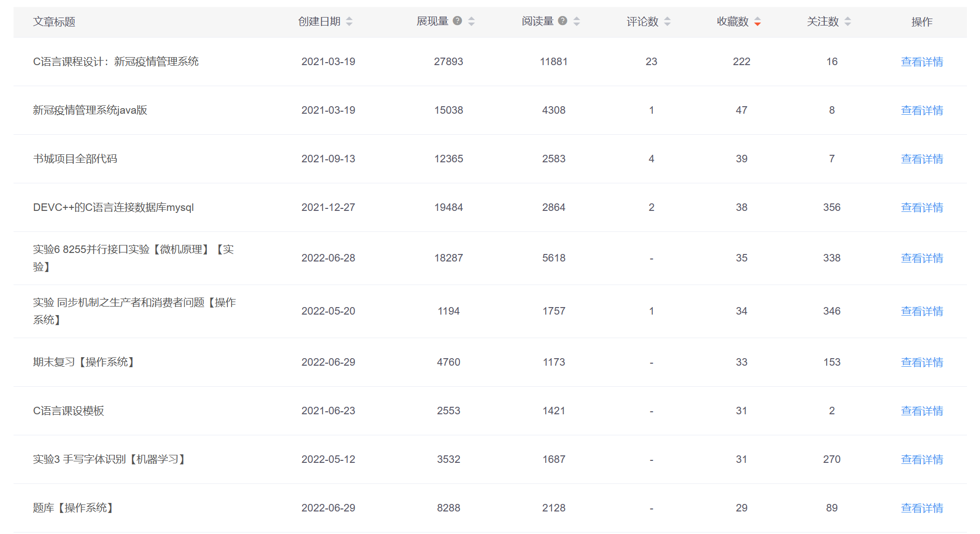Click 阅读量 value 11881
Image resolution: width=980 pixels, height=534 pixels.
point(554,62)
